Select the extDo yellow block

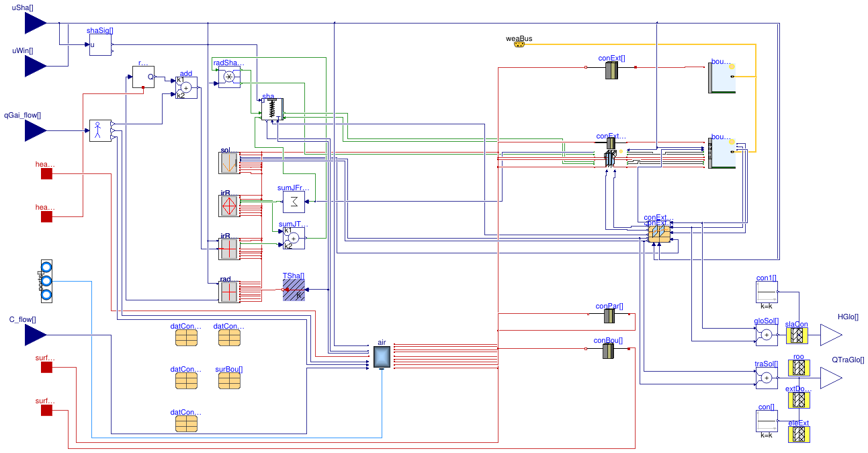(799, 400)
